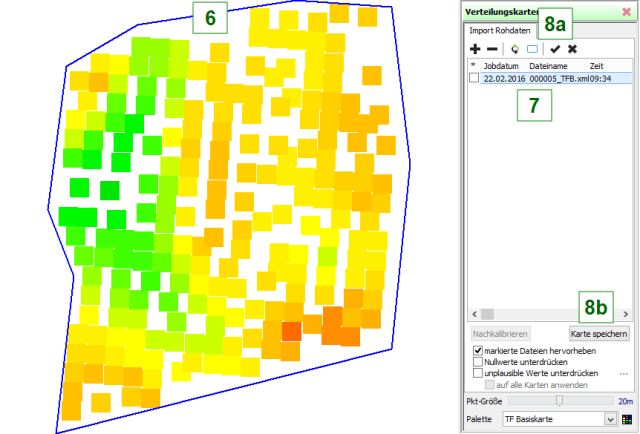Click the blue rectangle selection icon

(x=532, y=48)
